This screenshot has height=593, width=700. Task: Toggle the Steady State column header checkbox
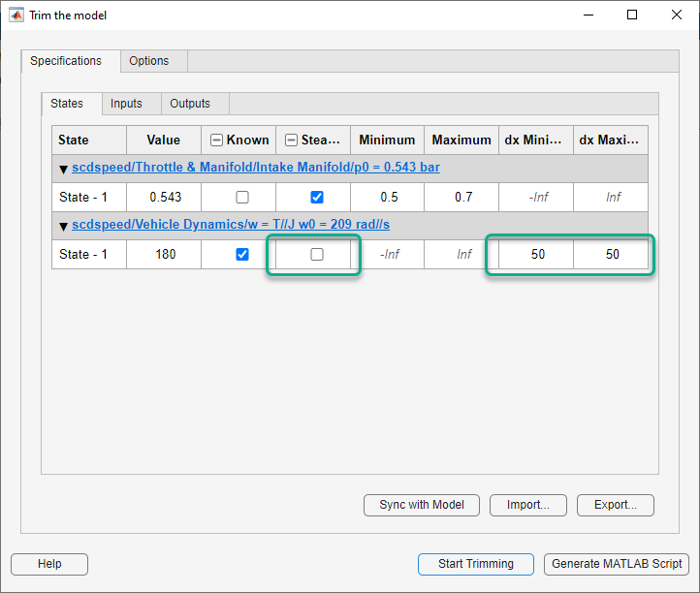pos(291,140)
